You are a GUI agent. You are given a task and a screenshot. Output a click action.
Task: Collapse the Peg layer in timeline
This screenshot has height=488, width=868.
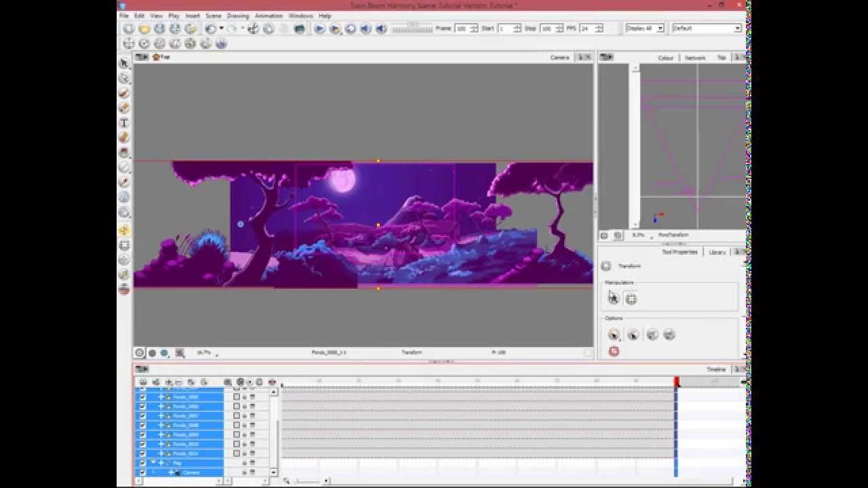coord(153,463)
